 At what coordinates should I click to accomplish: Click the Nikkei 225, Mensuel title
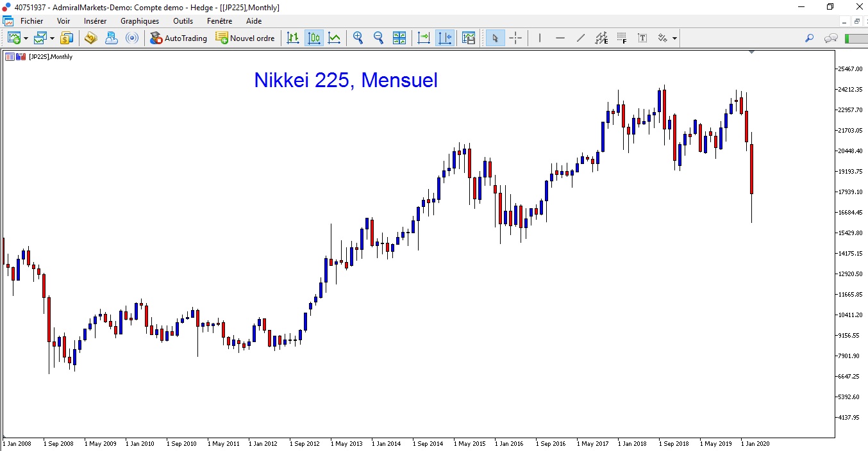tap(346, 80)
